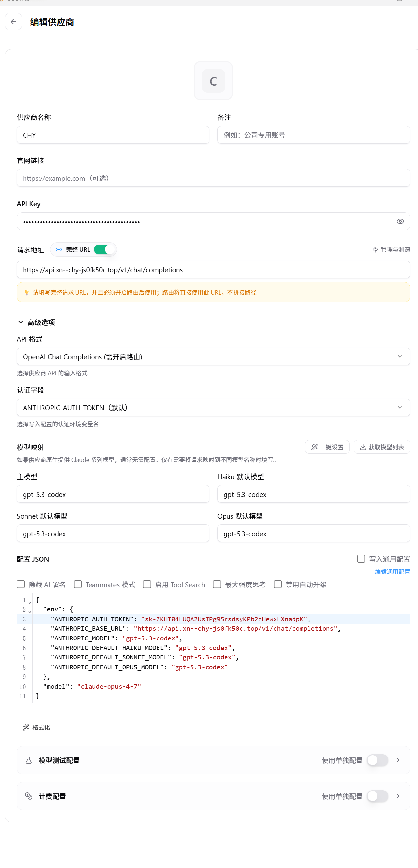
Task: Click the link icon beside 完整 URL
Action: click(x=59, y=250)
